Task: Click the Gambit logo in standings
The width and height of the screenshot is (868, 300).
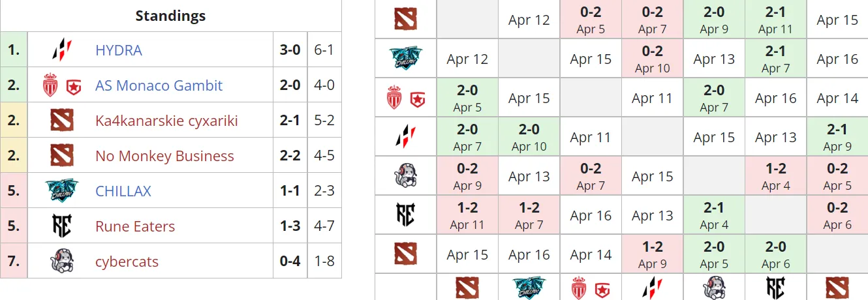Action: 74,85
